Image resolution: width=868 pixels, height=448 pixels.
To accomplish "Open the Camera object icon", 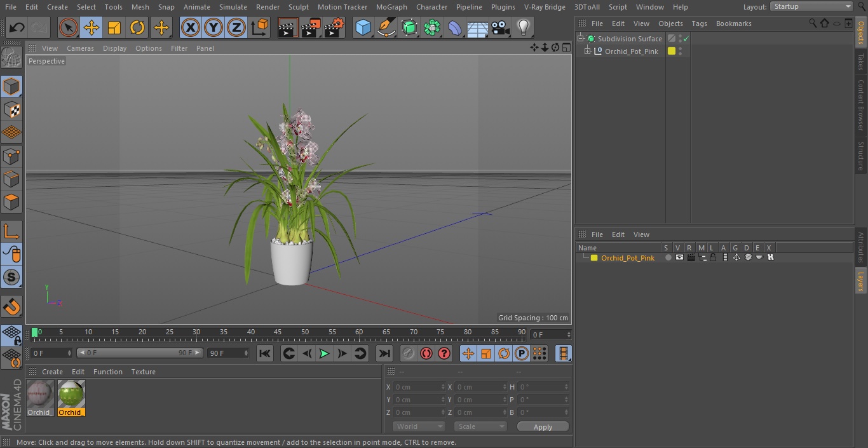I will pos(501,27).
